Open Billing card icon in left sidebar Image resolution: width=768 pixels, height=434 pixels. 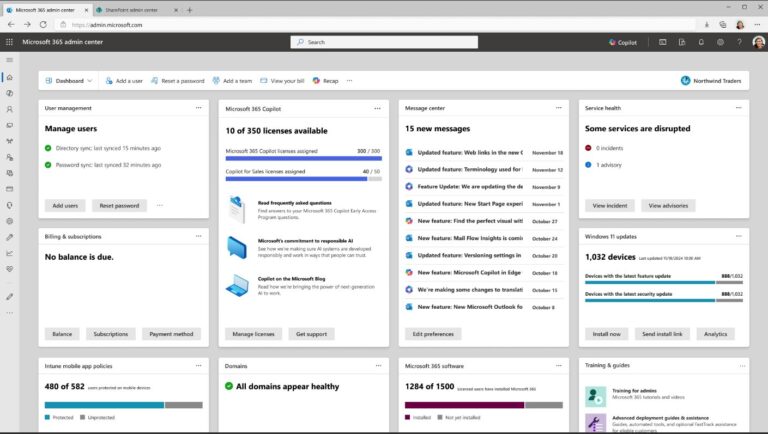point(9,189)
